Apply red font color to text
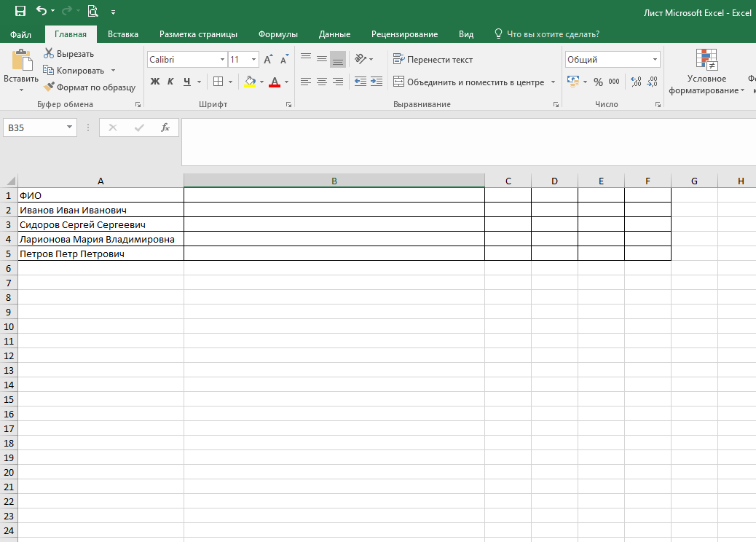 click(275, 82)
